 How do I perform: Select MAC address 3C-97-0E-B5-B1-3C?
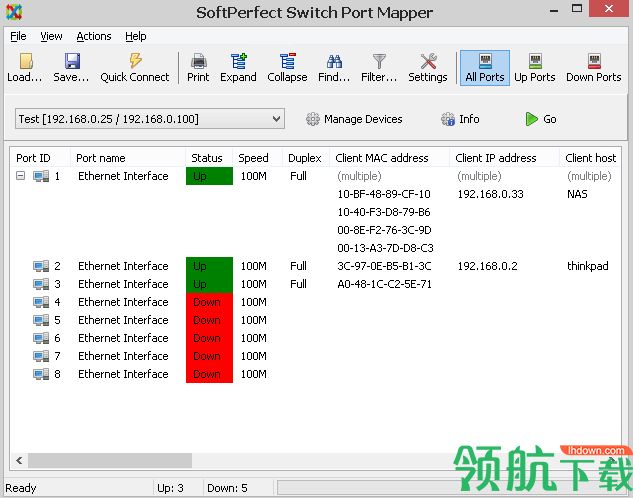(x=384, y=266)
